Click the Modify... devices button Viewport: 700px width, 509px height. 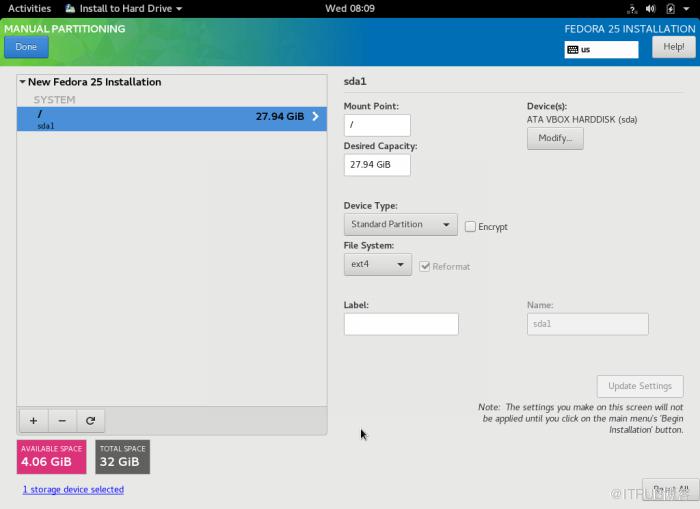pos(555,138)
